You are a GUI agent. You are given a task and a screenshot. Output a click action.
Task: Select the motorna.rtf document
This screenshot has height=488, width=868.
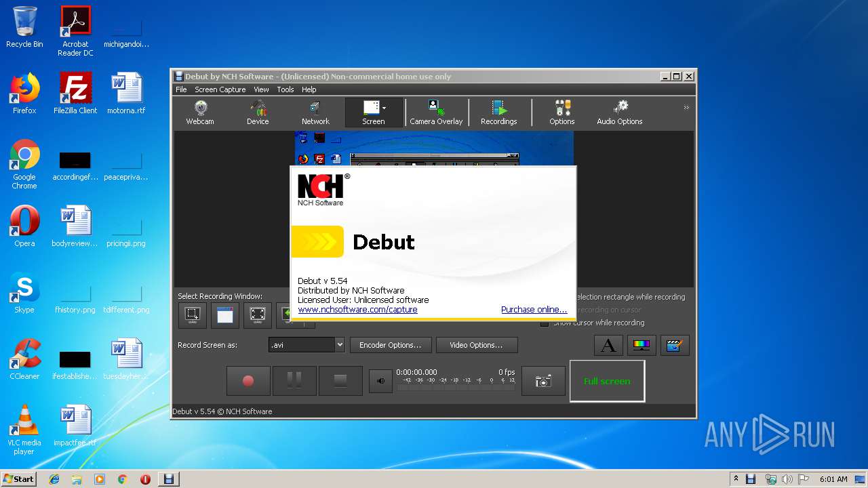126,94
